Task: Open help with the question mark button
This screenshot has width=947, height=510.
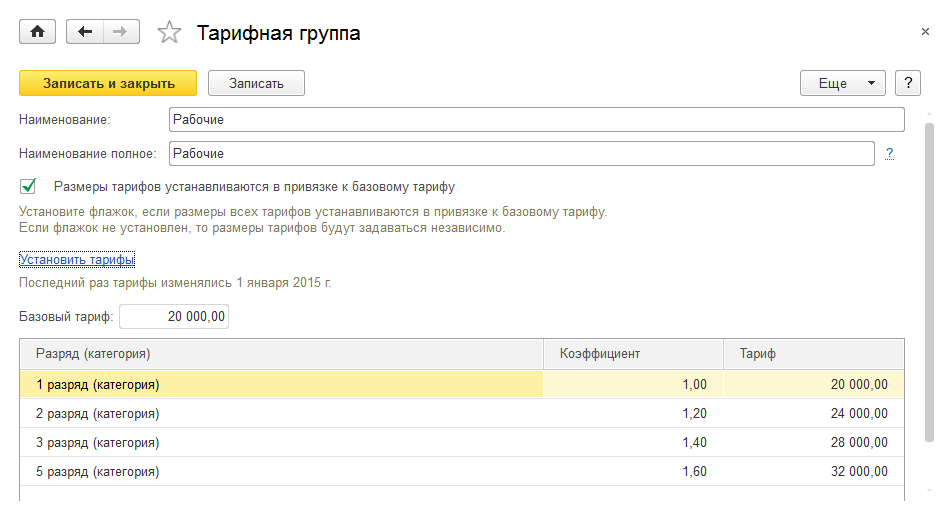Action: click(x=907, y=83)
